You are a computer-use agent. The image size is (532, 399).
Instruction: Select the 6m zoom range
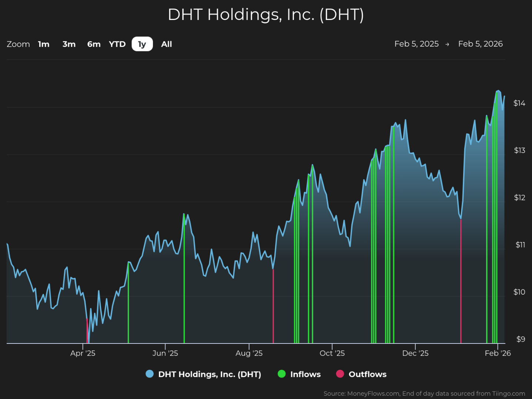(x=94, y=44)
